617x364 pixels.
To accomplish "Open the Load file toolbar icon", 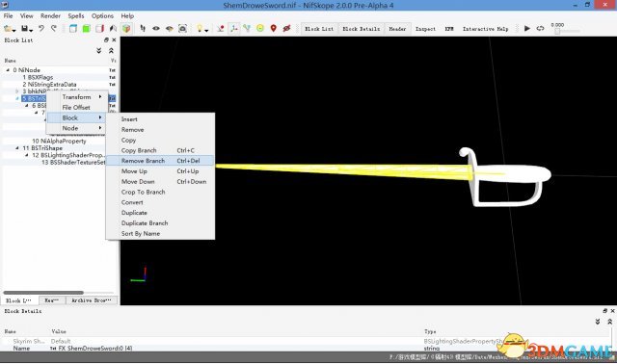I will (x=9, y=29).
